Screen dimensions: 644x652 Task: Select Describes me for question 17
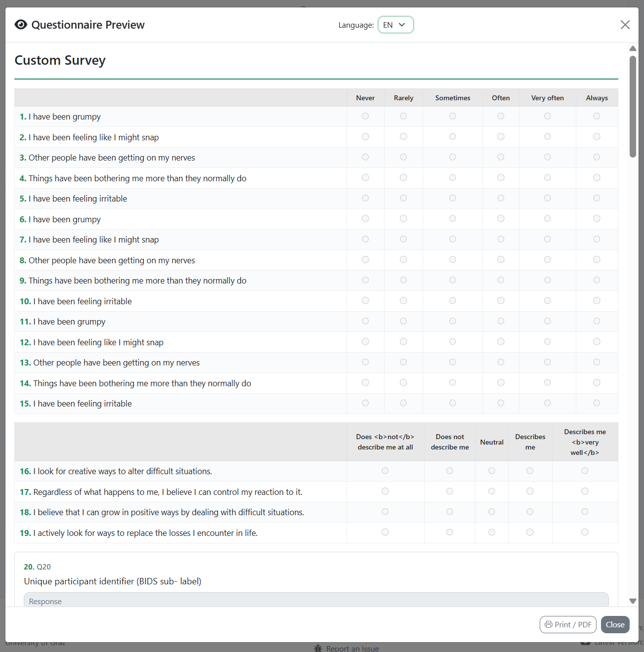pos(530,491)
